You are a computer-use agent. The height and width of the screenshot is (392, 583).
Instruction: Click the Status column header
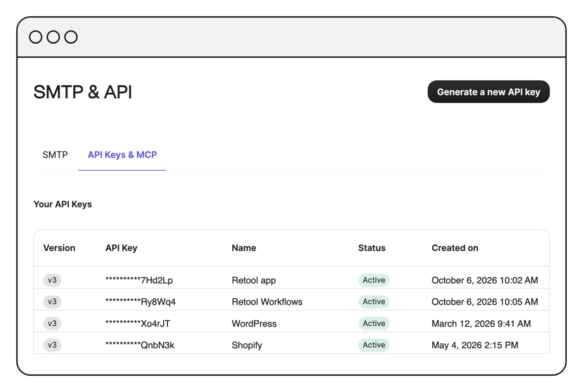[372, 248]
